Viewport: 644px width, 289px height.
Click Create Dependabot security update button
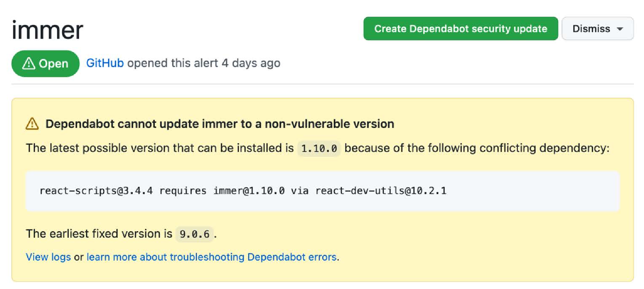click(x=461, y=29)
